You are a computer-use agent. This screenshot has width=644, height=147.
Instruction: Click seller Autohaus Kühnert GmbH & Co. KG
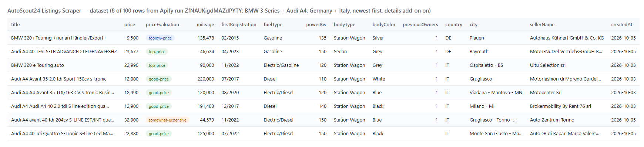[x=567, y=38]
